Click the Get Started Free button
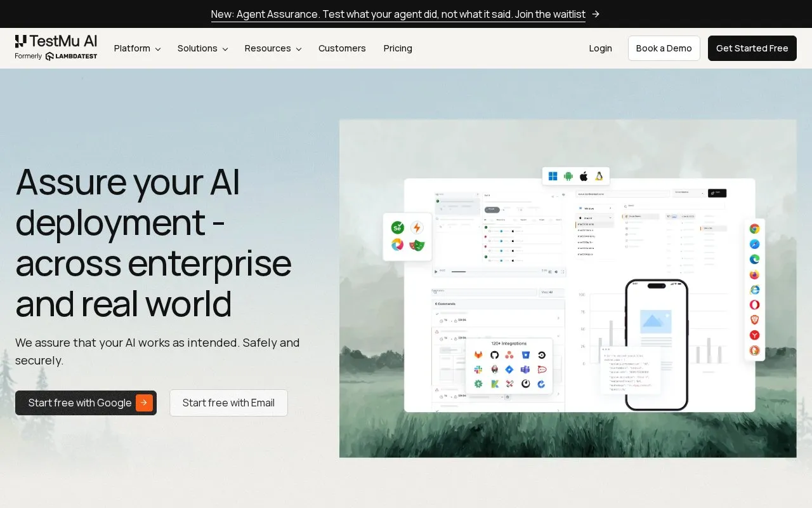 [752, 48]
